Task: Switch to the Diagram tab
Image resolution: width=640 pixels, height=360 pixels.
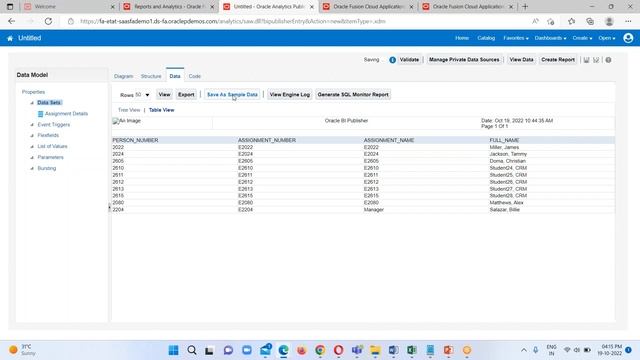Action: (x=123, y=76)
